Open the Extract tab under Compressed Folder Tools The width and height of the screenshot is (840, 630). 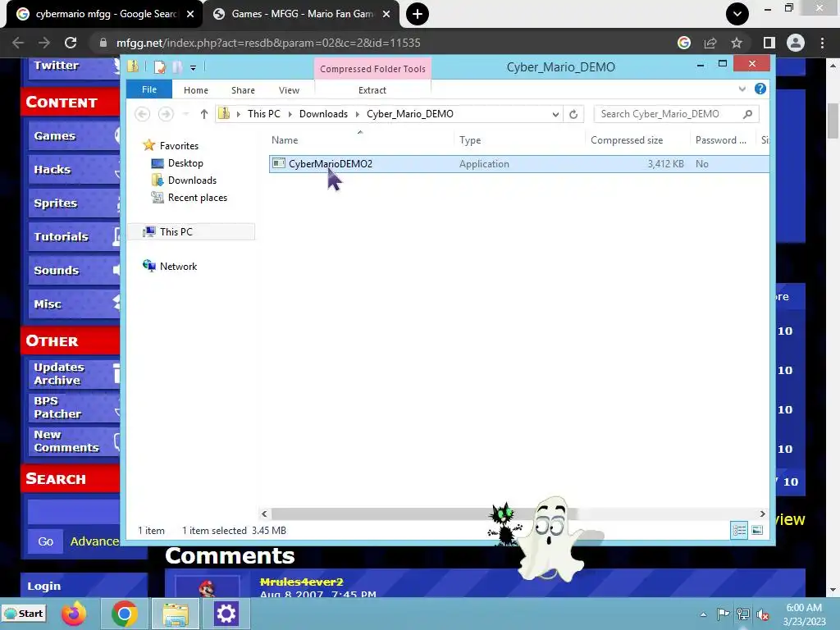point(372,90)
